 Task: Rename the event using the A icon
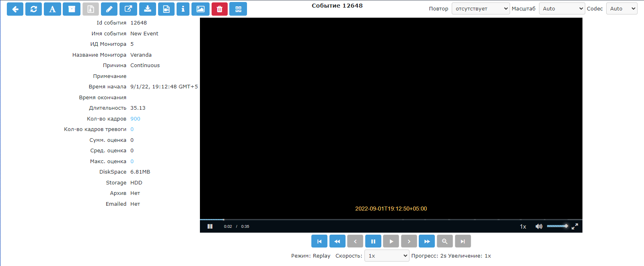52,9
